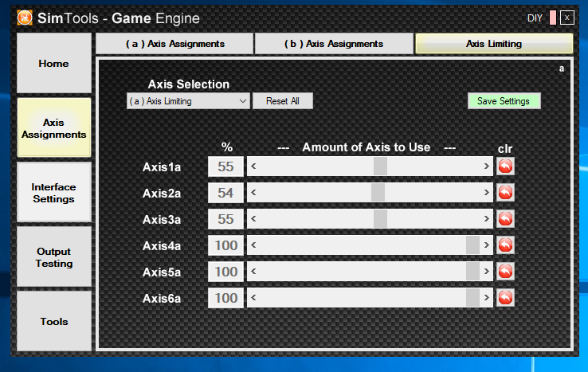Decrease Axis5a with left arrow

point(253,271)
